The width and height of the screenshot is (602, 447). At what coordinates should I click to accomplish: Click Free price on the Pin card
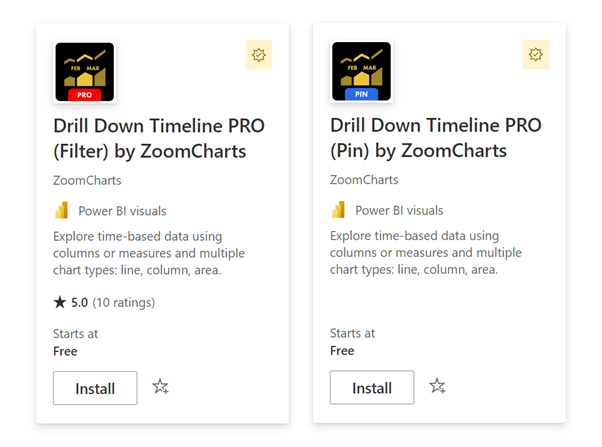[x=342, y=351]
